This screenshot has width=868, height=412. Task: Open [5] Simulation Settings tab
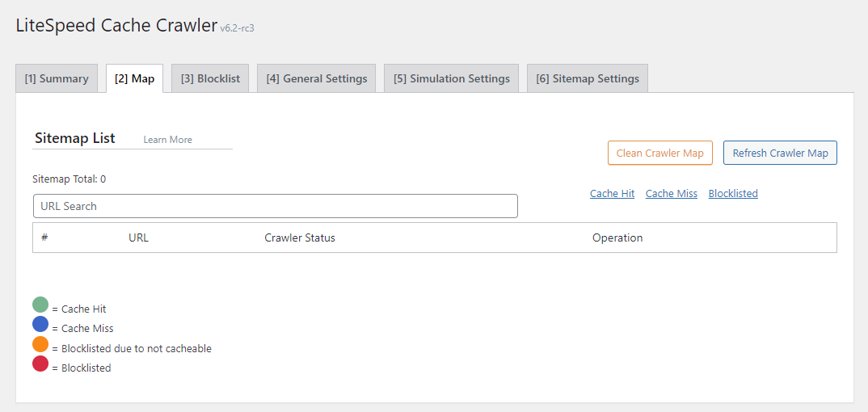point(451,78)
